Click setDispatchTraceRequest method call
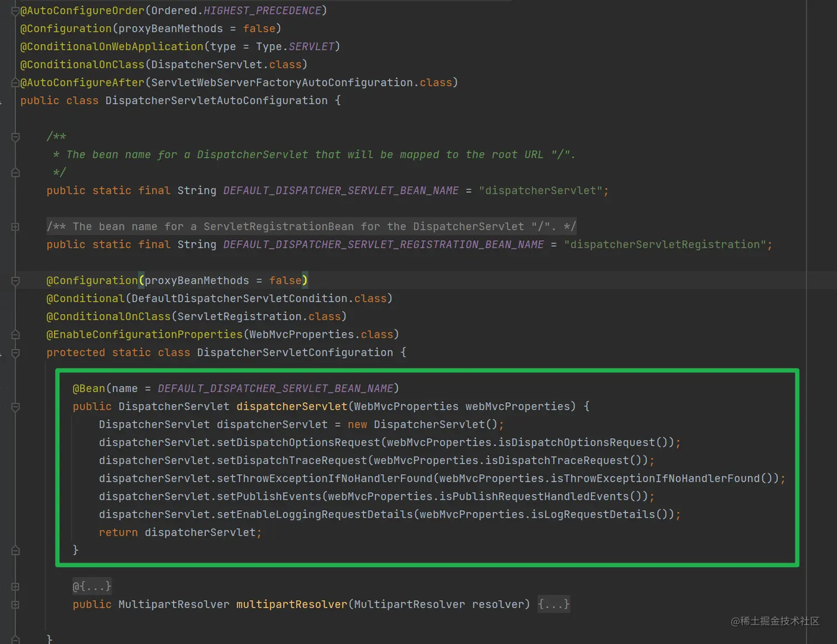This screenshot has height=644, width=837. click(292, 460)
